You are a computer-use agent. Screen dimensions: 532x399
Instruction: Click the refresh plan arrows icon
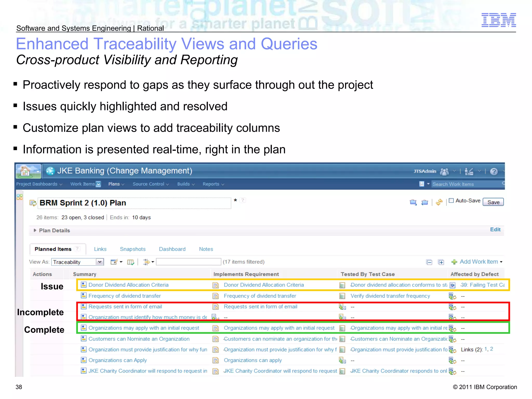click(439, 202)
